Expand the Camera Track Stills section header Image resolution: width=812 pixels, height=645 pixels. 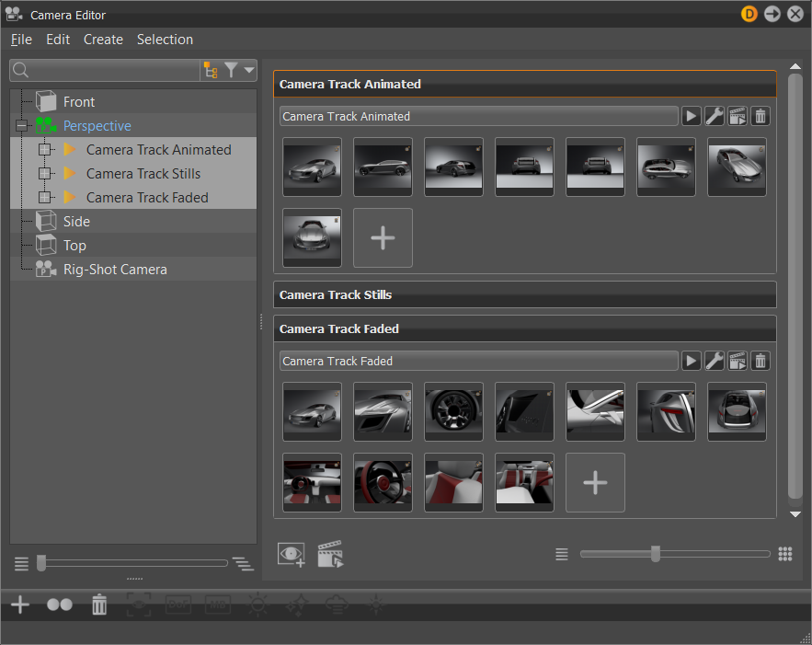click(x=524, y=294)
